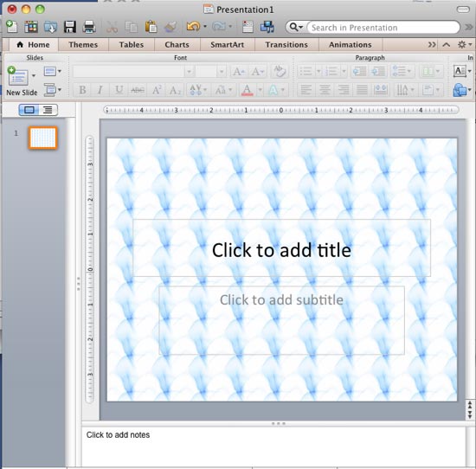Switch to the Home tab
The width and height of the screenshot is (476, 469).
pos(34,45)
